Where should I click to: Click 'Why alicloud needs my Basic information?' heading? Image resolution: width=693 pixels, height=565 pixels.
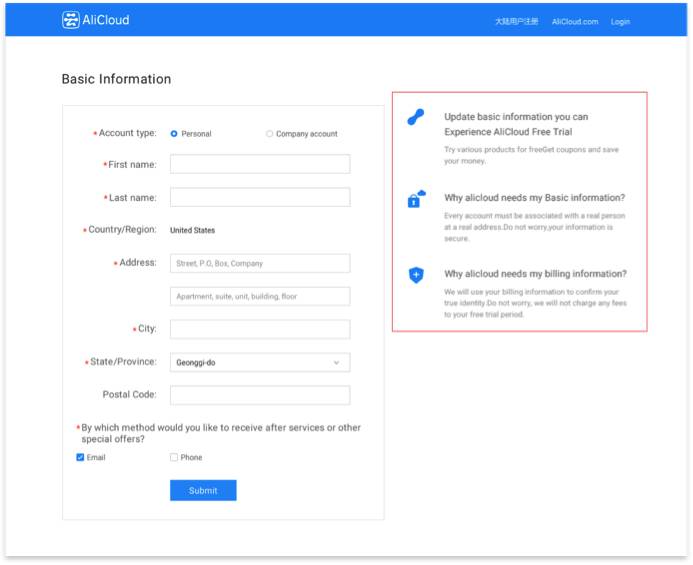click(x=534, y=198)
